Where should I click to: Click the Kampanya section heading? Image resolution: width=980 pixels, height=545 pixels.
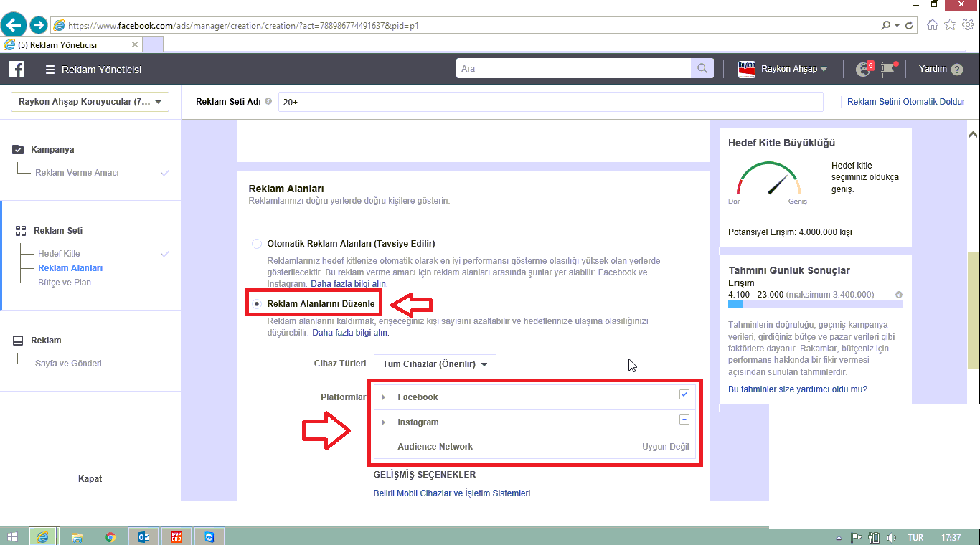[52, 150]
